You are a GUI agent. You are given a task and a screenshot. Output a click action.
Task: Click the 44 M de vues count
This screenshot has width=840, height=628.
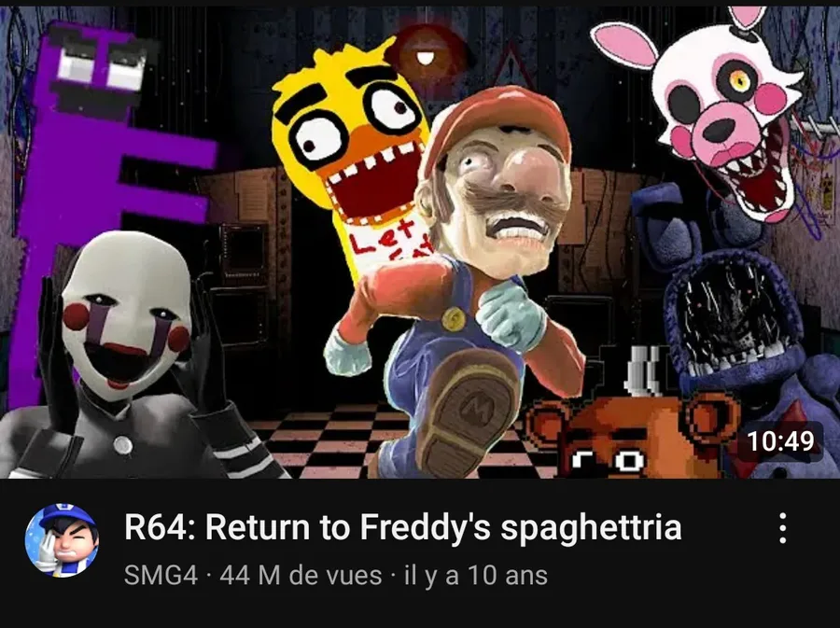point(301,576)
